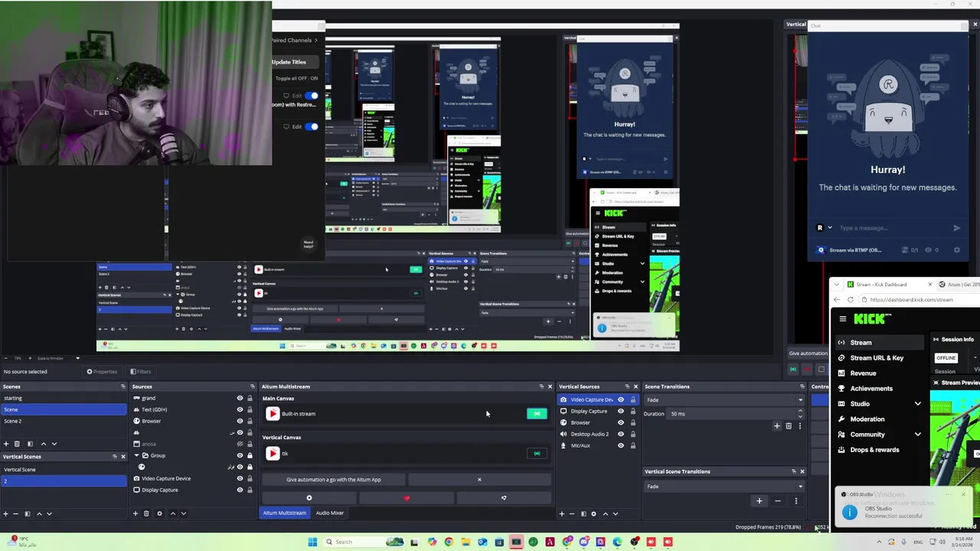Delete transition with Scene Transitions trash icon

(x=789, y=426)
